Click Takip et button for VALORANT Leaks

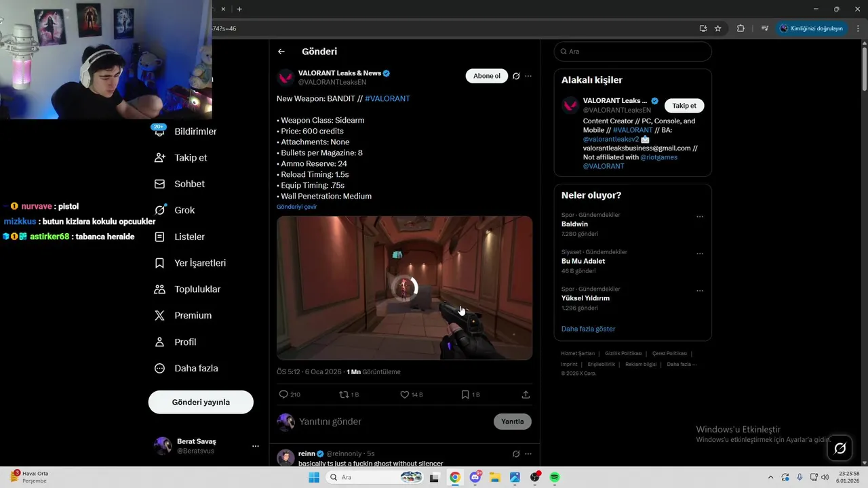point(684,106)
